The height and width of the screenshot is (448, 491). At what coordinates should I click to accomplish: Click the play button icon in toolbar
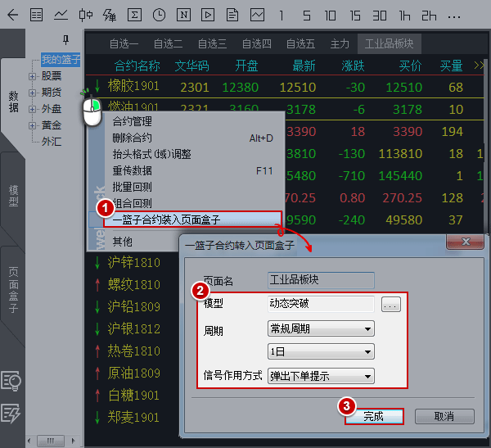click(x=209, y=15)
